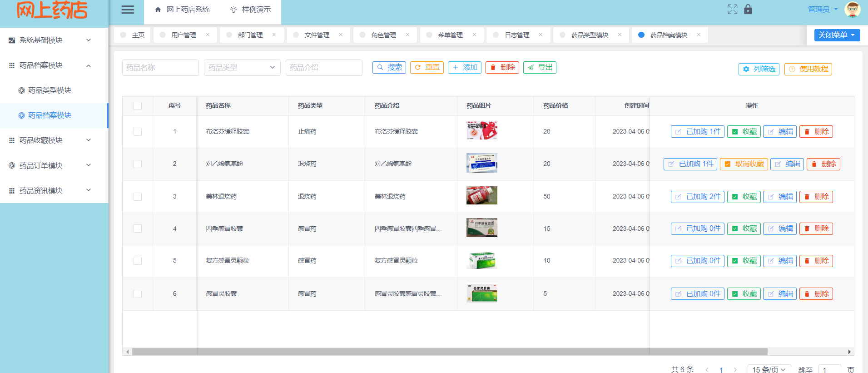Go to next page arrow

click(735, 370)
